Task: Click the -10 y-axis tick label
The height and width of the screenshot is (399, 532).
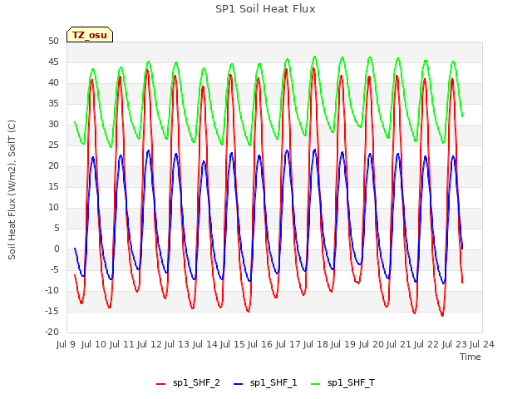Action: [x=52, y=290]
